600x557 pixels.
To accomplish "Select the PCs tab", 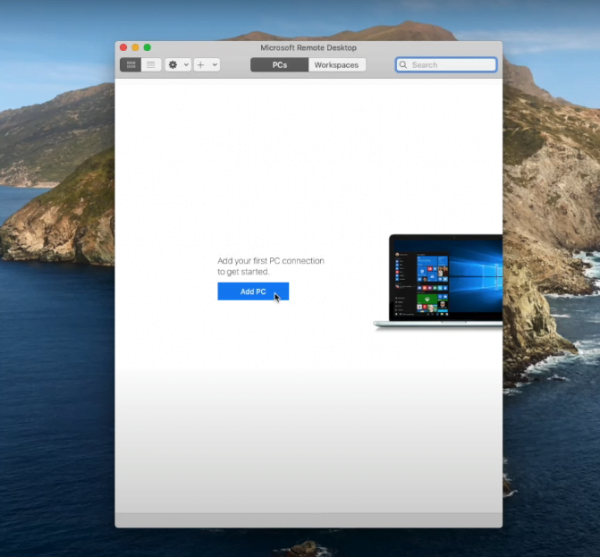I will point(279,65).
